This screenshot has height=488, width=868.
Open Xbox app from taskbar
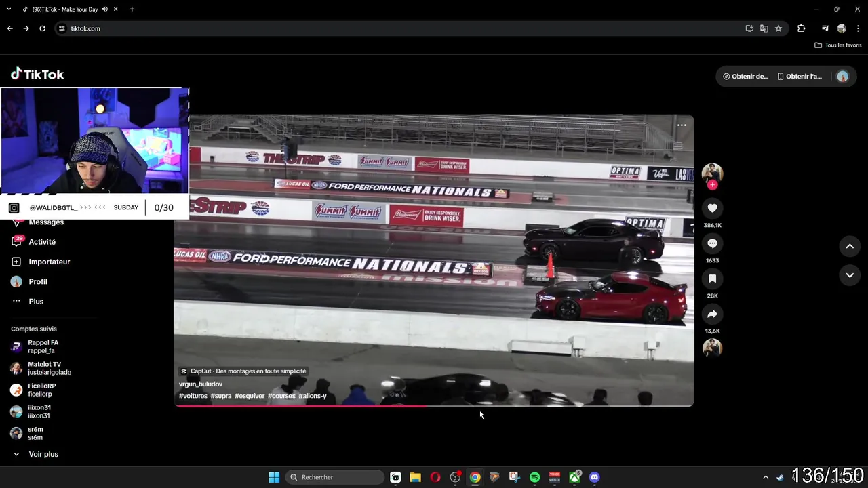tap(574, 477)
